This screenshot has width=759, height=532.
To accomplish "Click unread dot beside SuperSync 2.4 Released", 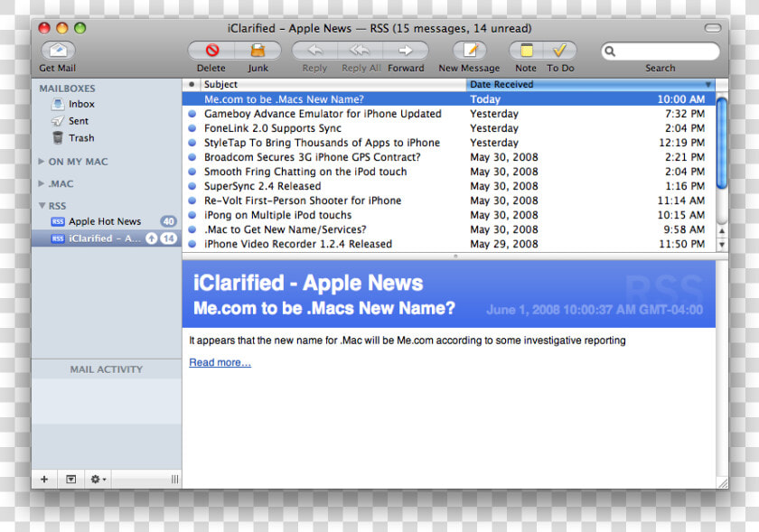I will coord(192,186).
